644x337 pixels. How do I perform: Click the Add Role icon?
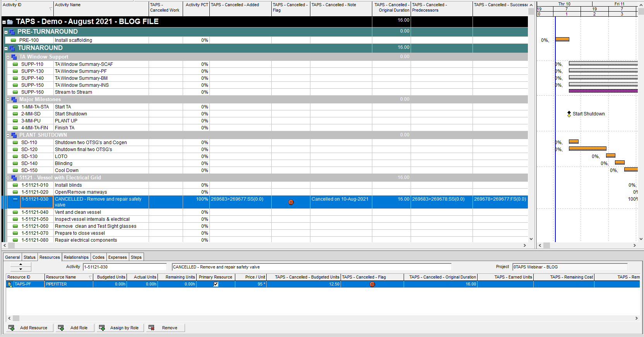61,328
